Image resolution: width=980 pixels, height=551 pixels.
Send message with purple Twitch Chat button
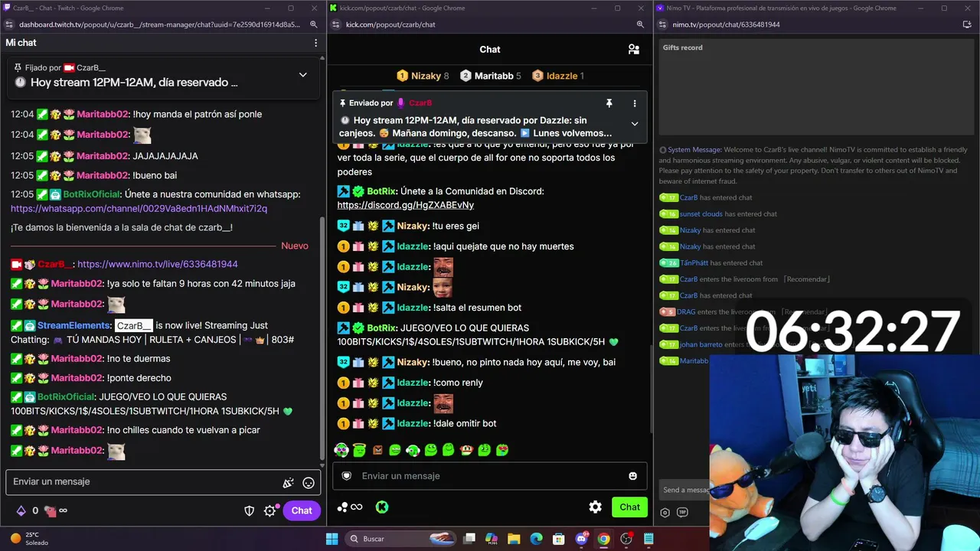302,510
